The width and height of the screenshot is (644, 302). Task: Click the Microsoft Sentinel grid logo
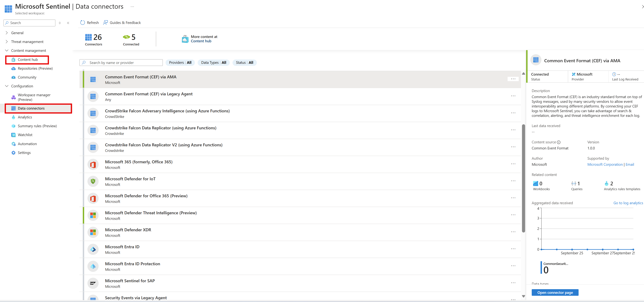[x=8, y=9]
